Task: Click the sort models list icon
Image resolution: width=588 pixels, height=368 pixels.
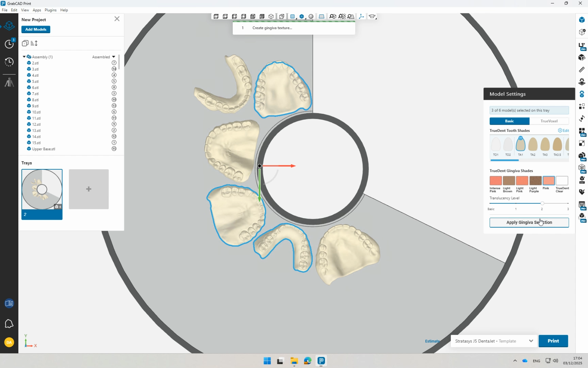Action: pos(34,43)
